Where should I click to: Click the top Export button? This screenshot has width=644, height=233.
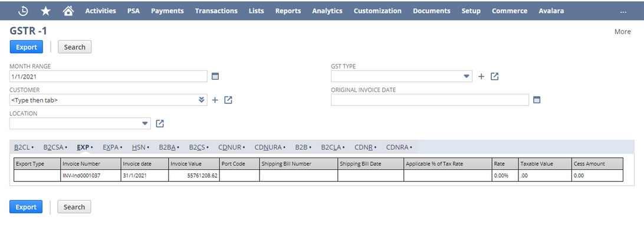tap(27, 47)
